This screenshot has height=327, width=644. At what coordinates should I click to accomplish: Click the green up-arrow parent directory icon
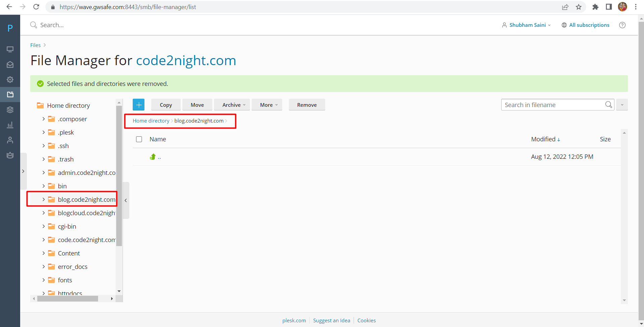coord(153,157)
